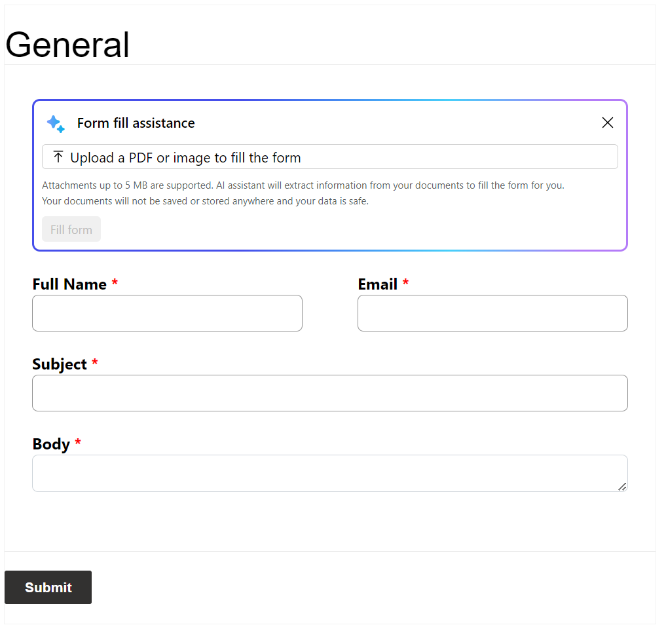This screenshot has width=666, height=644.
Task: Select the Email input box
Action: [x=492, y=313]
